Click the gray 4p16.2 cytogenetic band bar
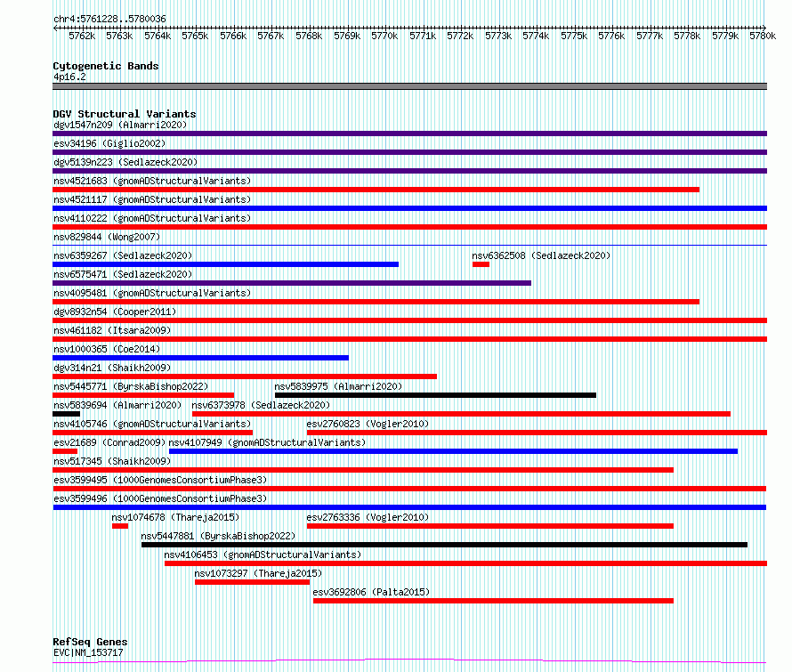This screenshot has width=792, height=672. click(409, 86)
